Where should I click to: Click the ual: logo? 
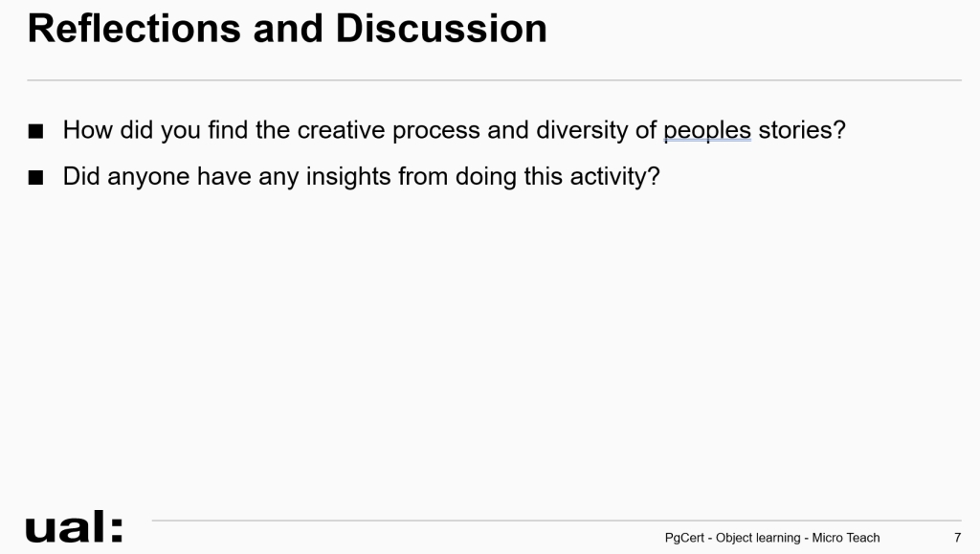[x=74, y=526]
